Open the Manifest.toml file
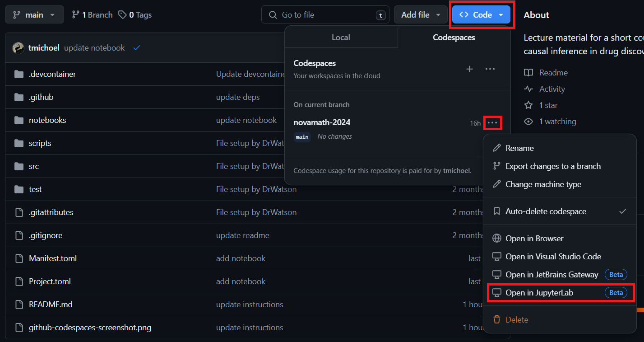 tap(53, 258)
